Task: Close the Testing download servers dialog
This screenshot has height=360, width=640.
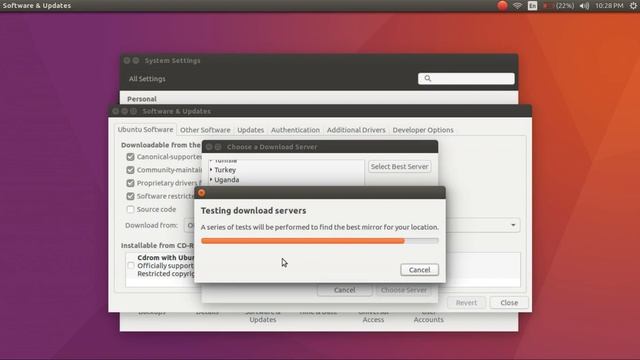Action: pyautogui.click(x=202, y=193)
